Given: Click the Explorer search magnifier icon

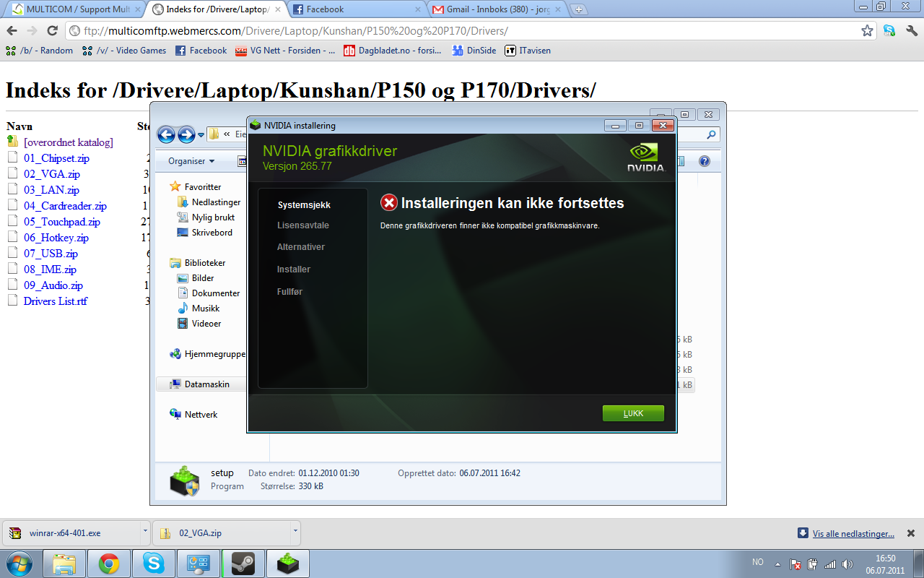Looking at the screenshot, I should (x=711, y=134).
